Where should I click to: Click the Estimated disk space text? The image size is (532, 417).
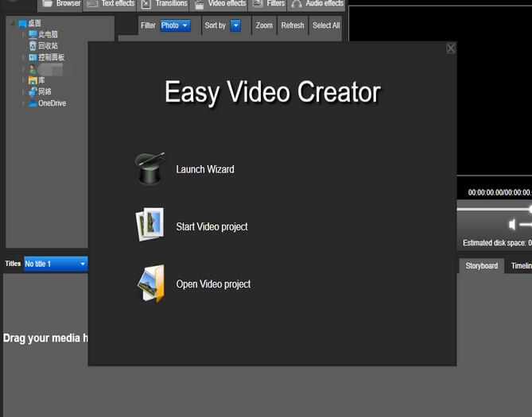pyautogui.click(x=497, y=243)
